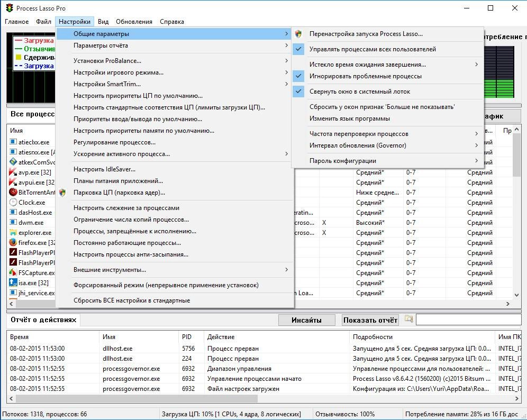Open the Главное menu
The image size is (527, 420).
[16, 22]
